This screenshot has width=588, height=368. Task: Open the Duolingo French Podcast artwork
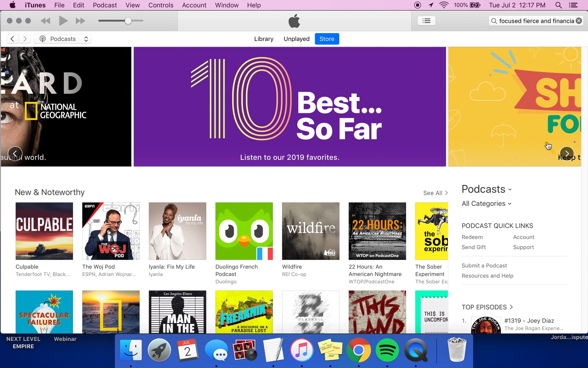pyautogui.click(x=244, y=231)
